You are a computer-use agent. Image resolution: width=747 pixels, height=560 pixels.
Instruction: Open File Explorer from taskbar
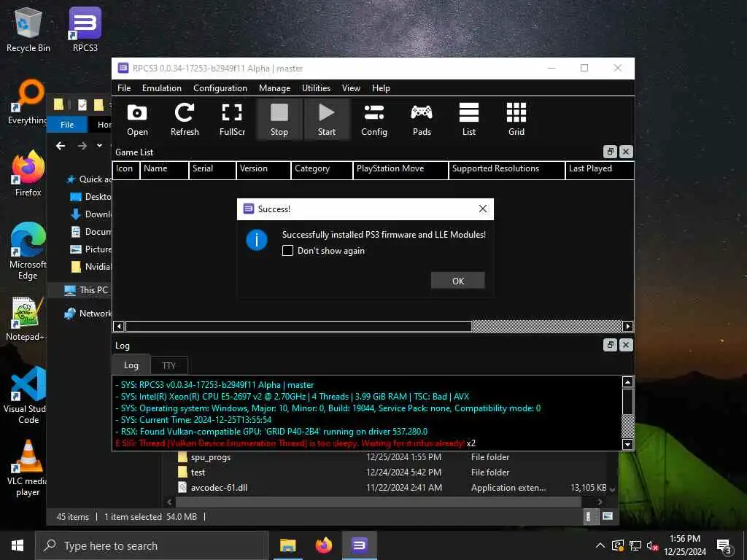click(x=287, y=545)
